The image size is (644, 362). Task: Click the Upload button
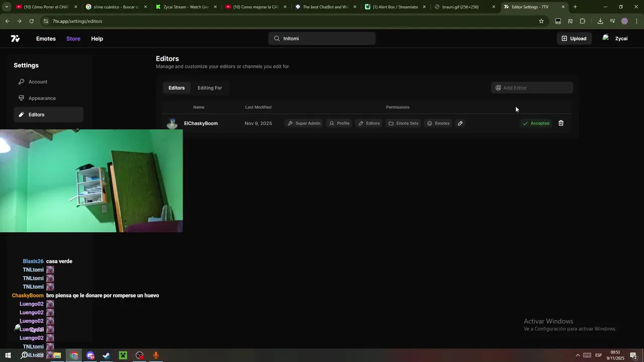point(574,38)
